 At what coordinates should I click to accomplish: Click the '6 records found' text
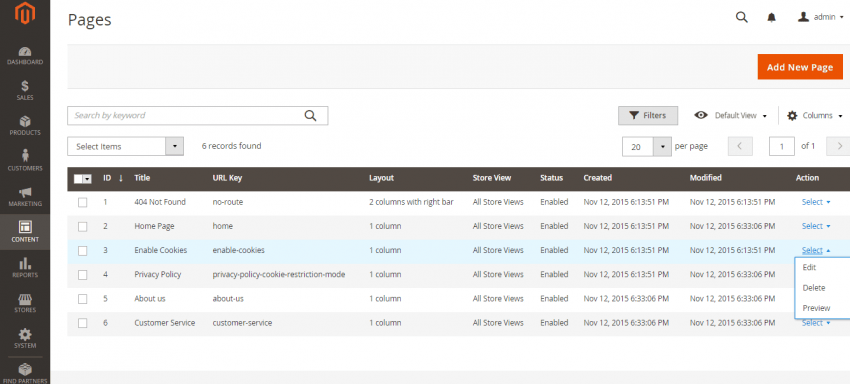(x=231, y=146)
